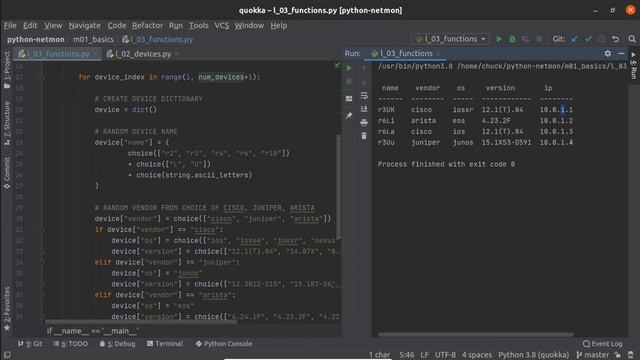Start debugging with the green bug icon

click(x=512, y=39)
